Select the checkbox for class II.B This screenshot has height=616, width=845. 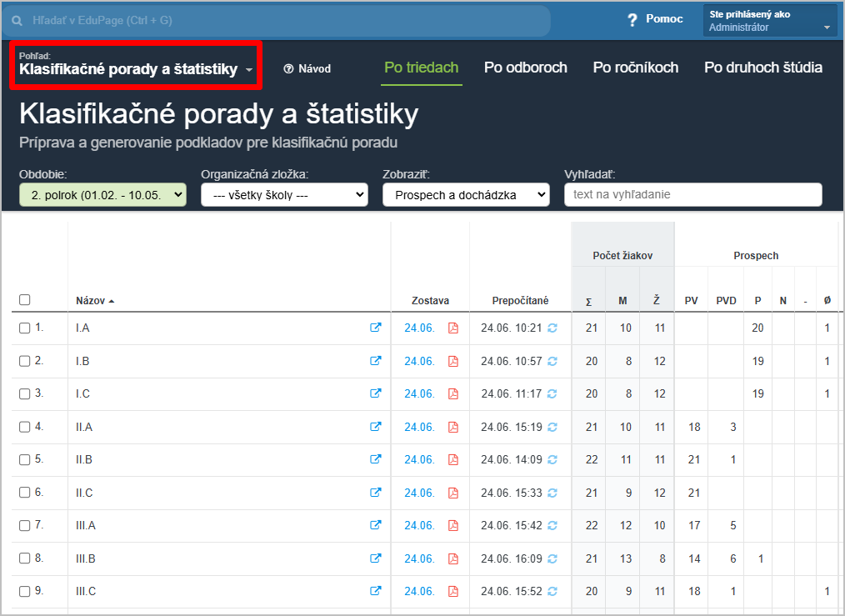24,460
